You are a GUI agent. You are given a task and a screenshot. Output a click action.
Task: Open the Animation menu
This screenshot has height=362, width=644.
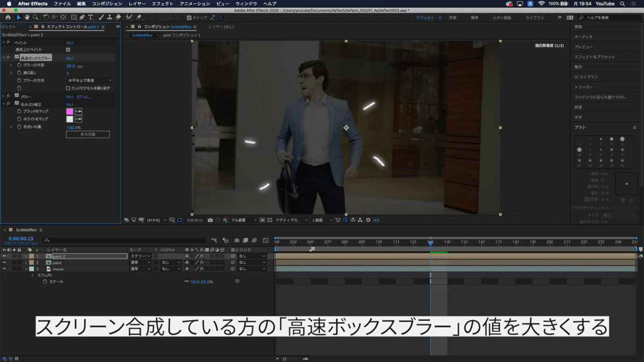[195, 4]
